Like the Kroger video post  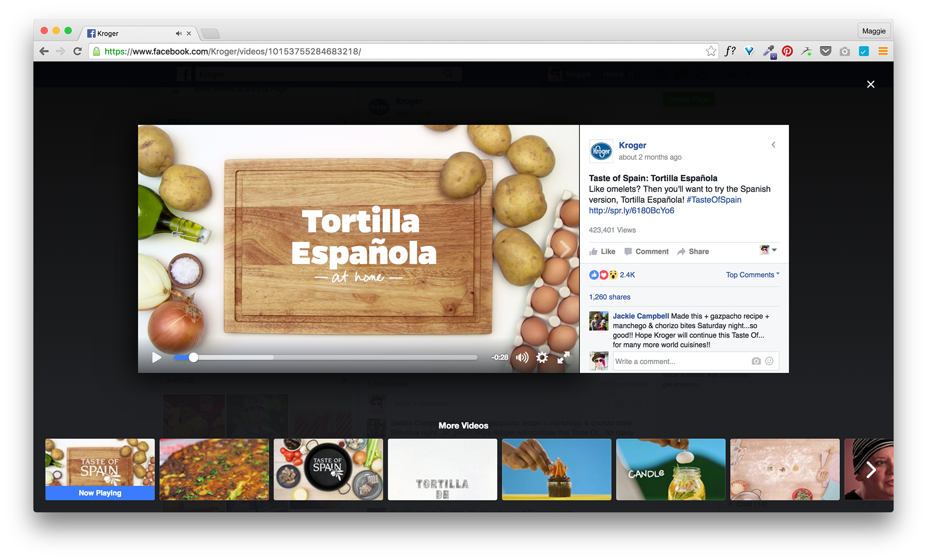pos(602,252)
